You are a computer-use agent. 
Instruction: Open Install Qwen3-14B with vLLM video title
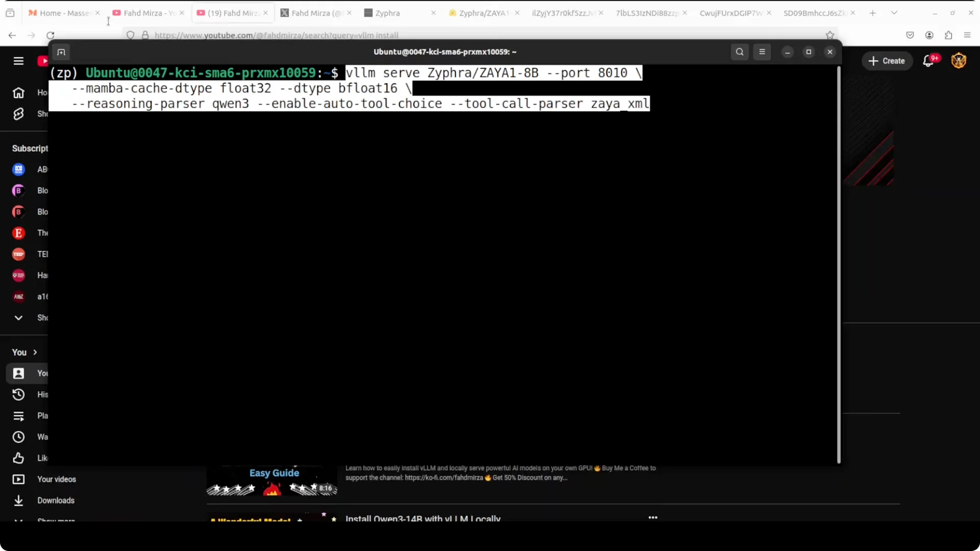coord(423,518)
